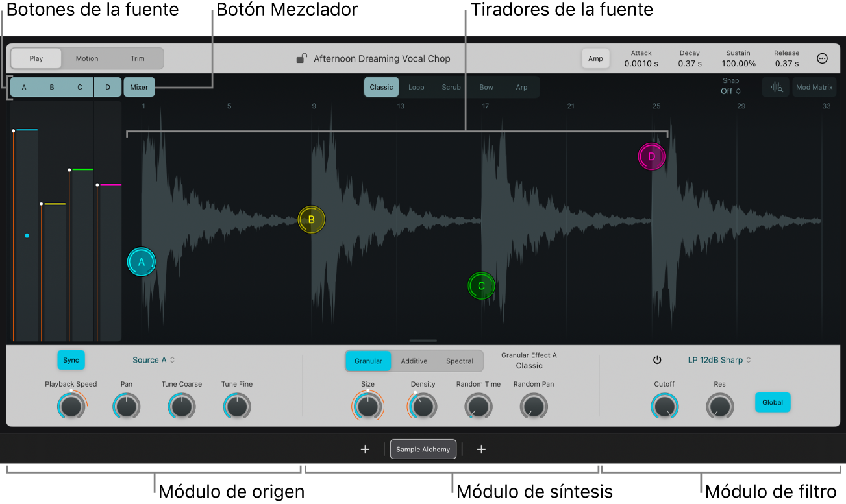
Task: Open the Mod Matrix
Action: point(814,87)
